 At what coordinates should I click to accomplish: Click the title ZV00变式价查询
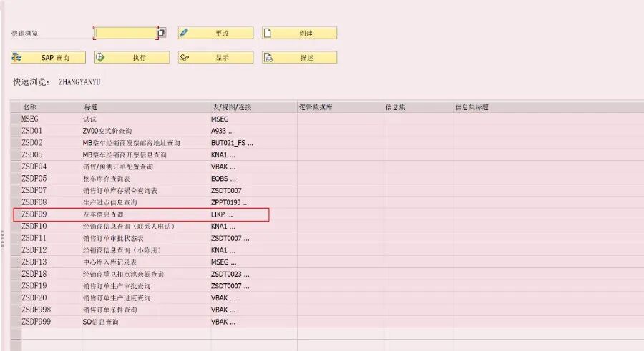[107, 131]
